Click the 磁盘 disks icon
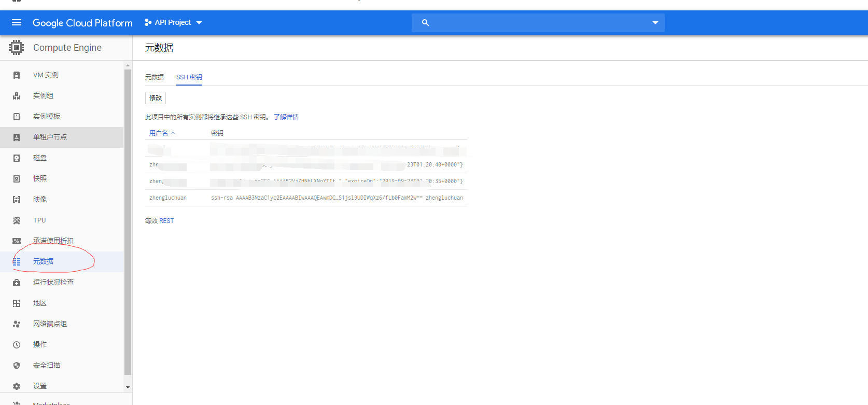The width and height of the screenshot is (868, 405). pyautogui.click(x=17, y=158)
